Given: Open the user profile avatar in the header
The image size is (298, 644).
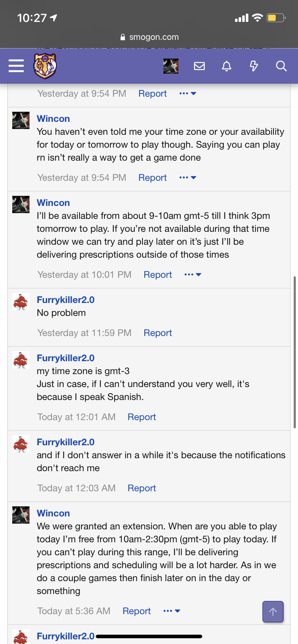Looking at the screenshot, I should click(171, 66).
